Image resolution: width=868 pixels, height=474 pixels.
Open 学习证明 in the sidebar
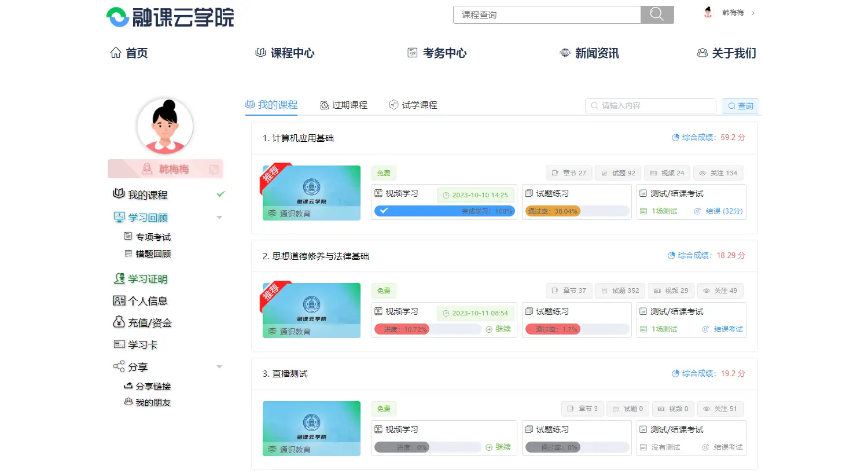tap(141, 279)
